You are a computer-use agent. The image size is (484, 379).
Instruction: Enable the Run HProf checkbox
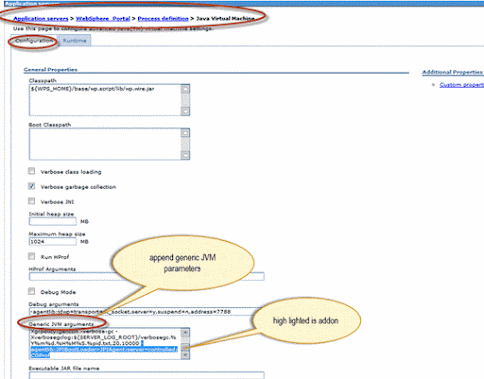point(32,256)
